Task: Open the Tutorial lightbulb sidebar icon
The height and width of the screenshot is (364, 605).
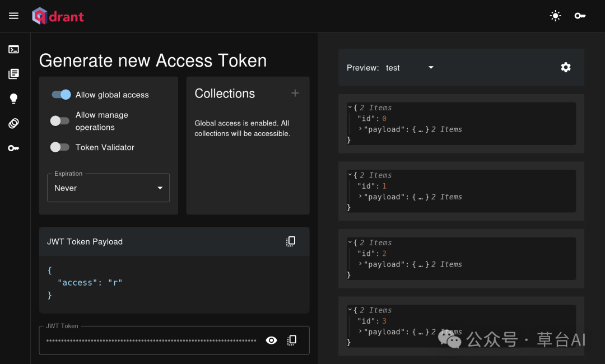Action: 14,99
